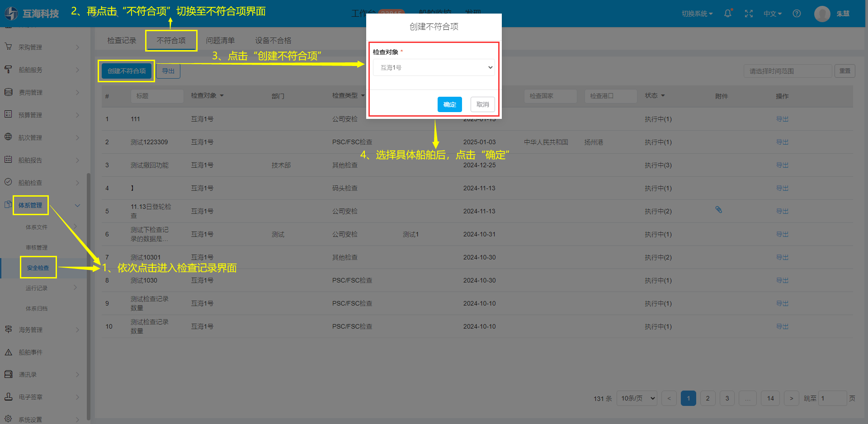
Task: Click 确定 button in dialog
Action: pos(450,104)
